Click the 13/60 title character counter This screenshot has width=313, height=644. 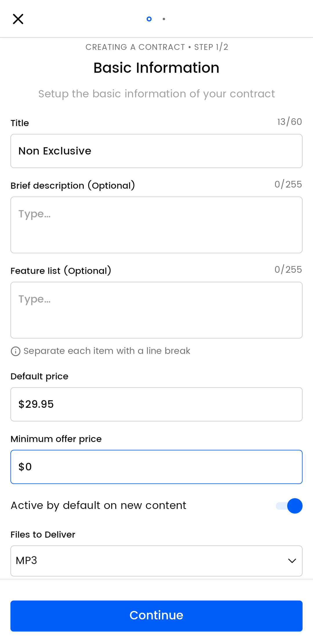[290, 122]
